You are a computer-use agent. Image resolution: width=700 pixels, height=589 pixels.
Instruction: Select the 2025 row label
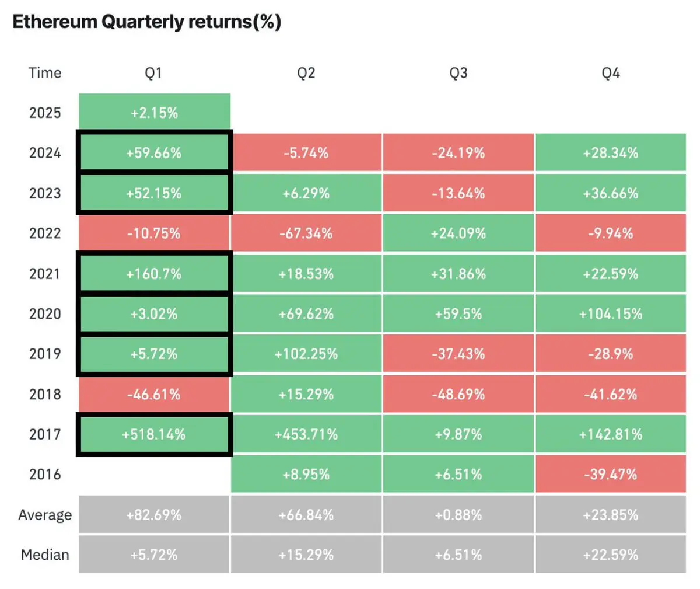(x=45, y=113)
